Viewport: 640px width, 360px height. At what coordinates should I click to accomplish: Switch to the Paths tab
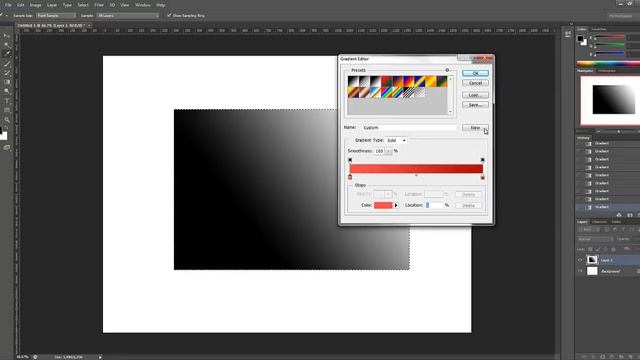coord(616,222)
